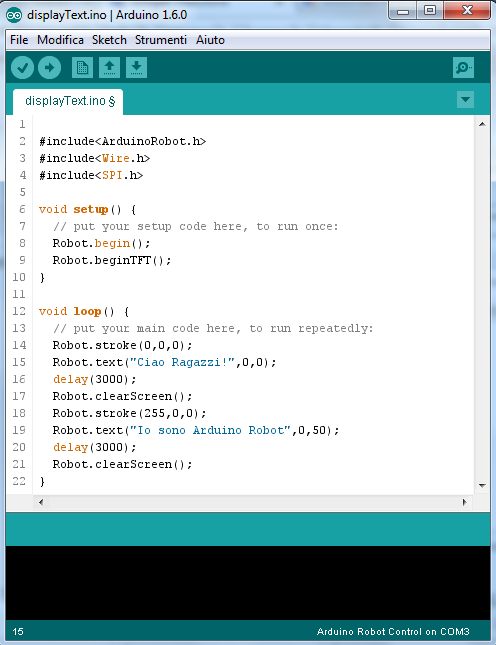Viewport: 496px width, 645px height.
Task: Click the Arduino logo in the title bar
Action: pos(14,15)
